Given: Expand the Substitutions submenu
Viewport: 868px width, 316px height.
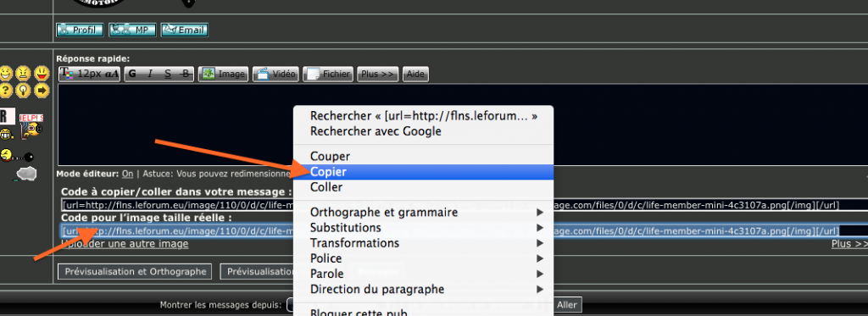Looking at the screenshot, I should (x=424, y=227).
